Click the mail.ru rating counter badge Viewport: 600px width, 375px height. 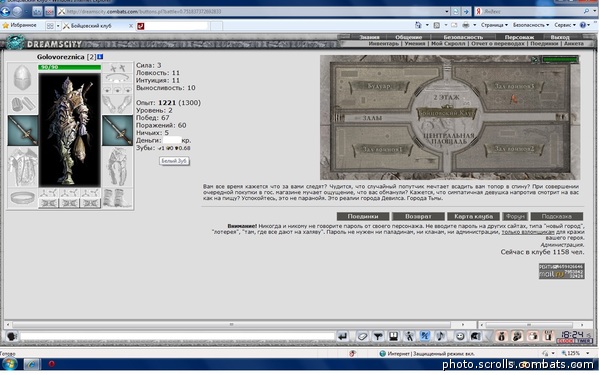[561, 271]
